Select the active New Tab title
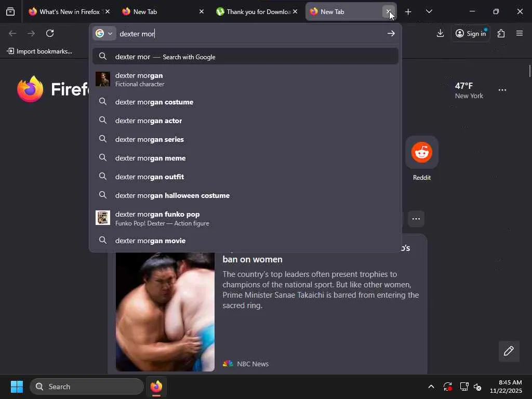Viewport: 532px width, 399px height. [332, 12]
